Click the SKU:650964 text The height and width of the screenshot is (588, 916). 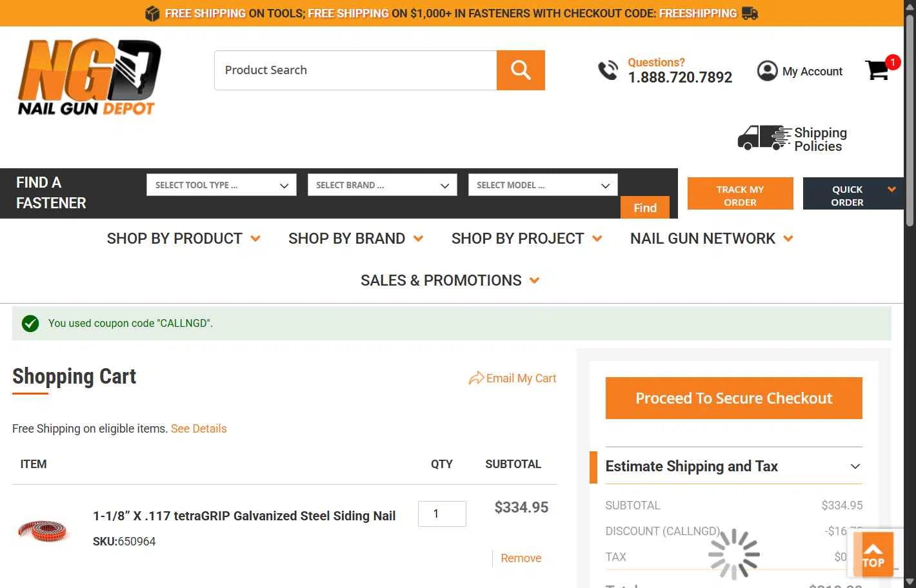(124, 542)
